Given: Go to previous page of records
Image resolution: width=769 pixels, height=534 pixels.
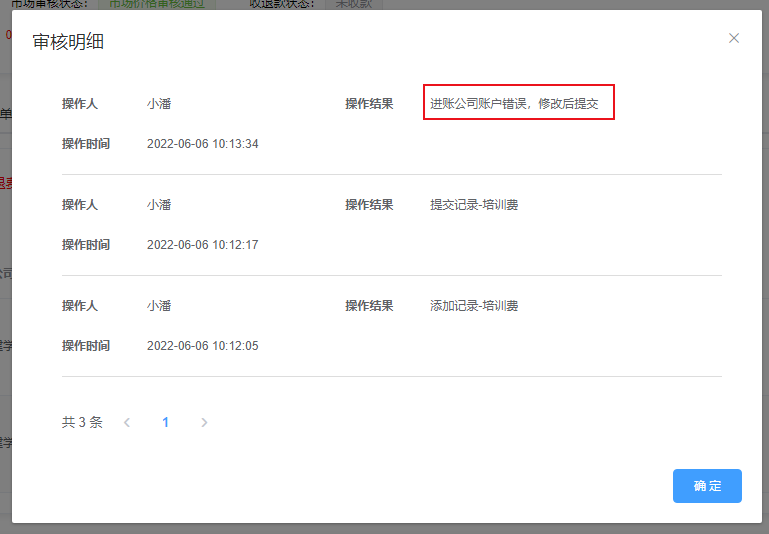Looking at the screenshot, I should [127, 422].
